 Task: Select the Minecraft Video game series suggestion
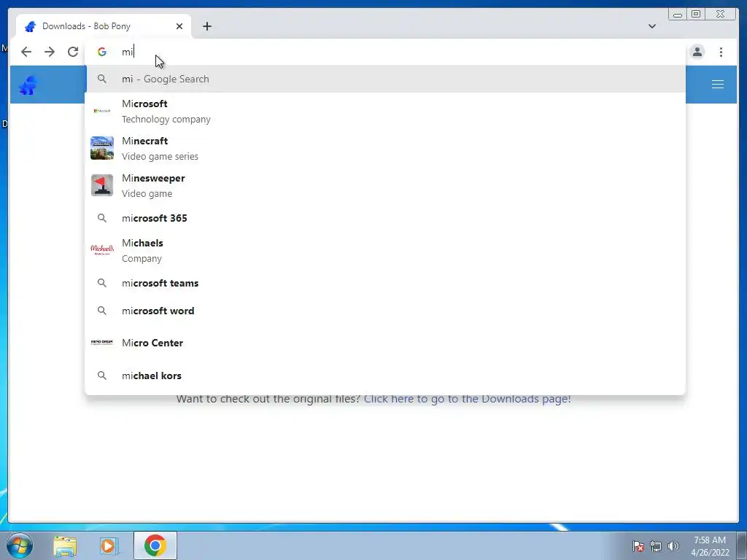coord(385,148)
